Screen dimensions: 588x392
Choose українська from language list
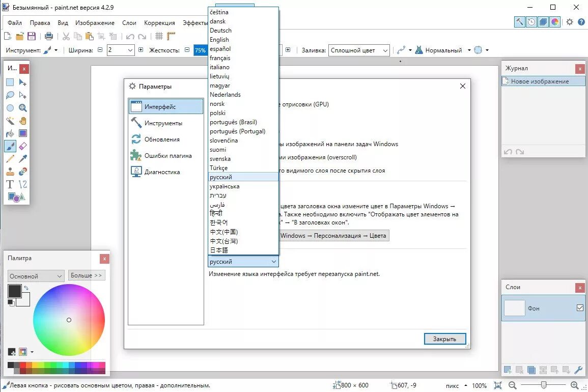243,186
